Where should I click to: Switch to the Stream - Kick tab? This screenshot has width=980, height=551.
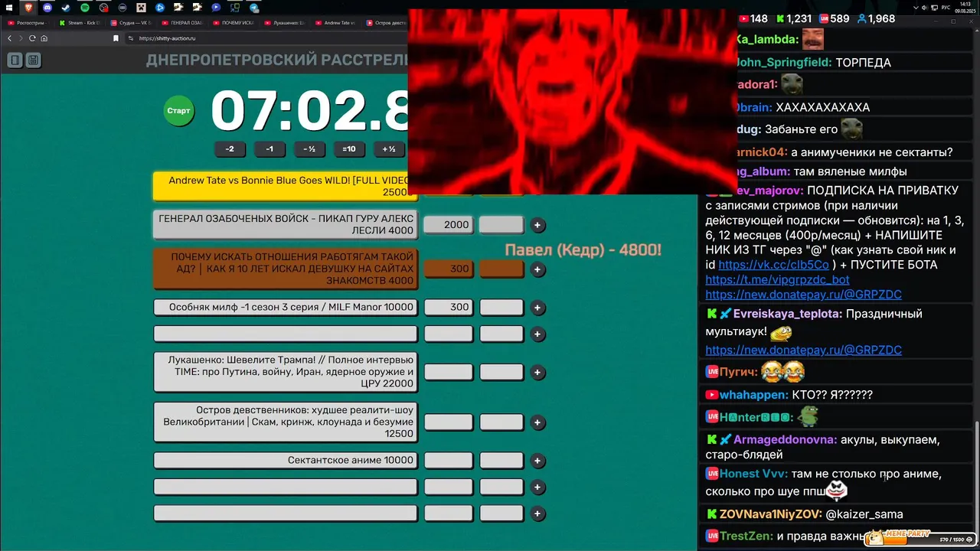click(80, 23)
